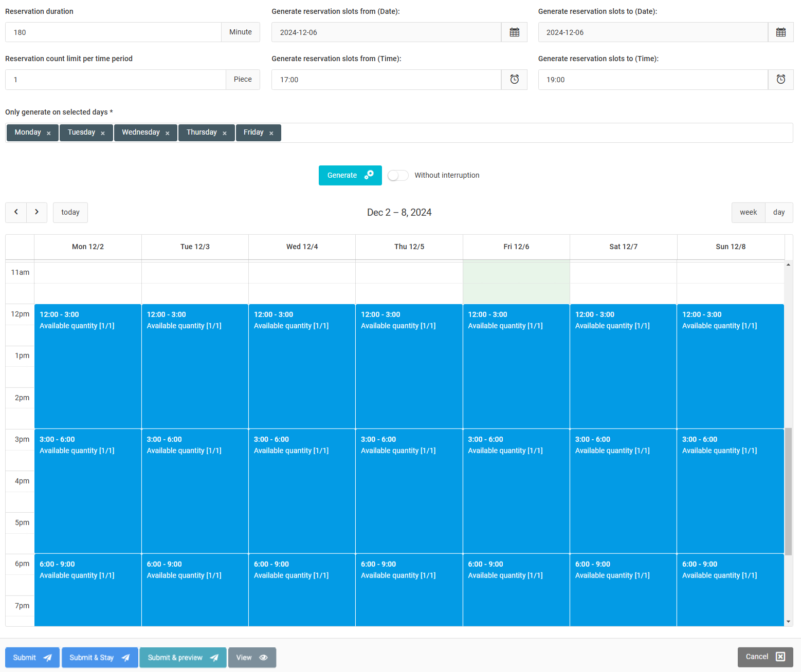Go to previous week with left chevron
The height and width of the screenshot is (672, 801).
(x=16, y=212)
